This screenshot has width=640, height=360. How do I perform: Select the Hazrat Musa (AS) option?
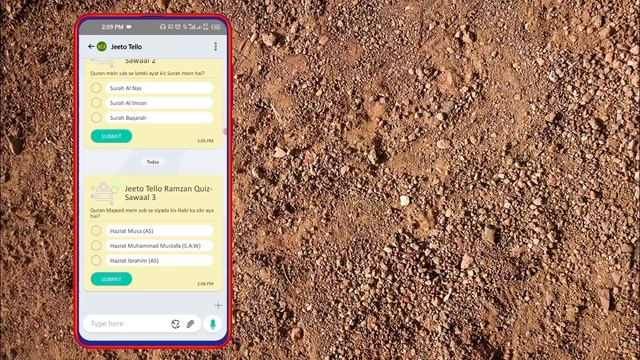coord(152,231)
